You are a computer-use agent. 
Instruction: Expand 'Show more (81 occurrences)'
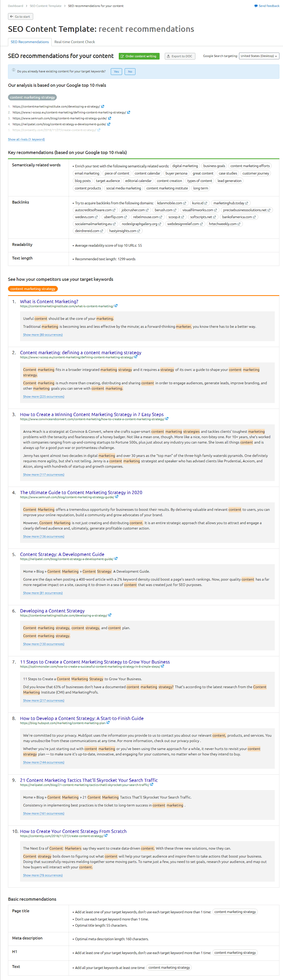(43, 593)
